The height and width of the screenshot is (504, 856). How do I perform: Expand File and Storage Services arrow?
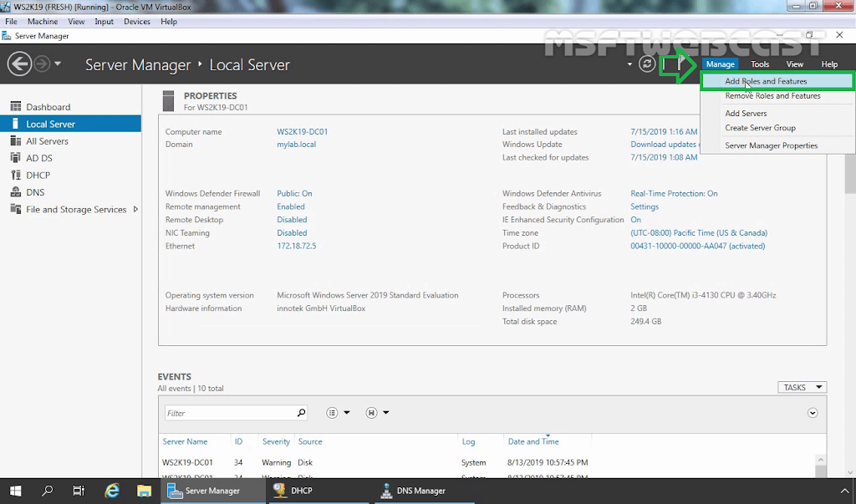click(135, 209)
